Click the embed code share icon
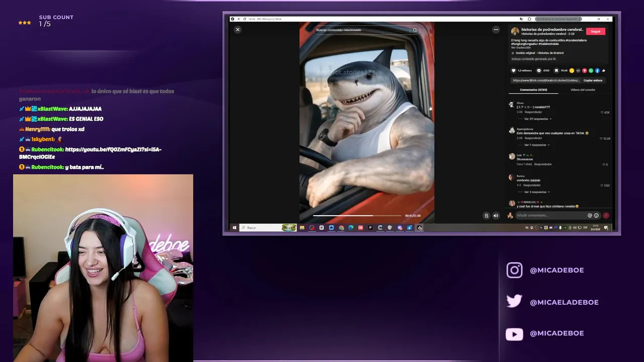644x362 pixels. [x=578, y=70]
